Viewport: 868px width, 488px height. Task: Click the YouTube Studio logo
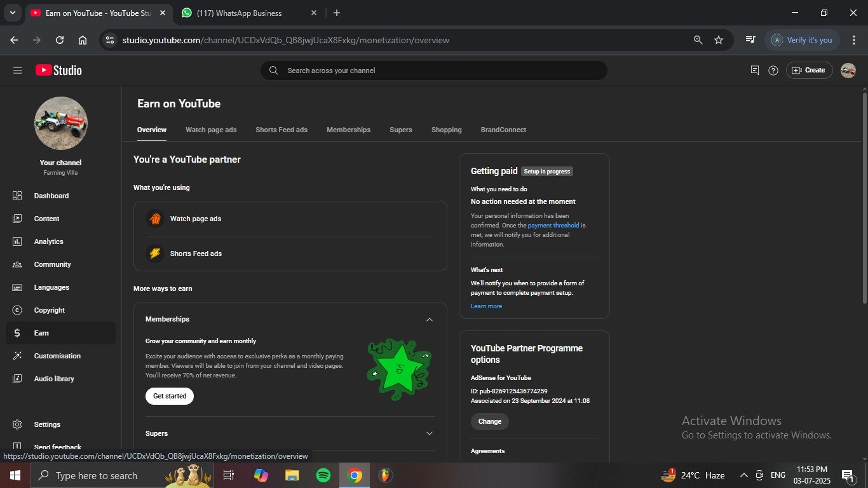[x=58, y=71]
